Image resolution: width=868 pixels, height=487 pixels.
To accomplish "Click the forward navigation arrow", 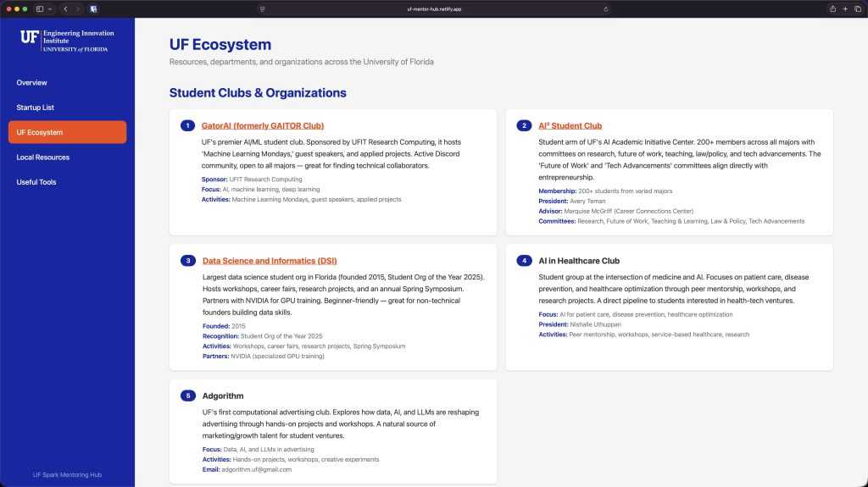I will tap(78, 8).
